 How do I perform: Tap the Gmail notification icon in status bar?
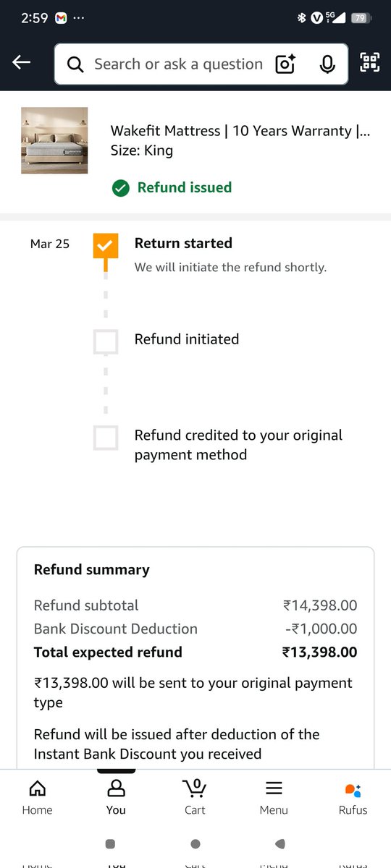coord(62,18)
